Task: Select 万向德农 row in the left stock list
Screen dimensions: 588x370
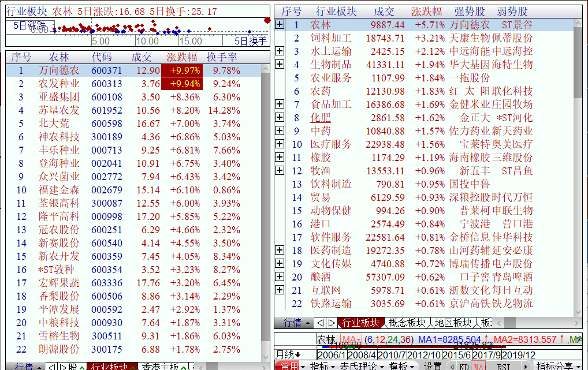Action: (x=133, y=70)
